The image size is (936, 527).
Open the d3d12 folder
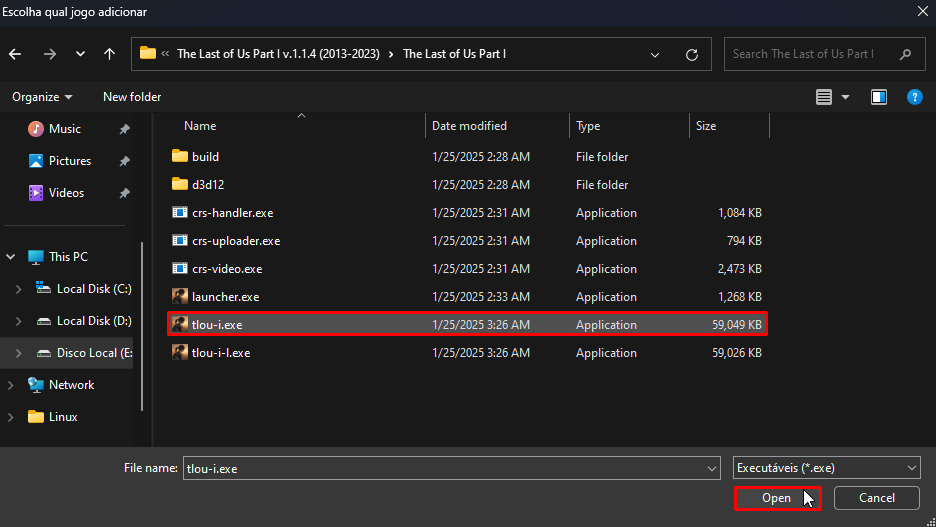205,185
